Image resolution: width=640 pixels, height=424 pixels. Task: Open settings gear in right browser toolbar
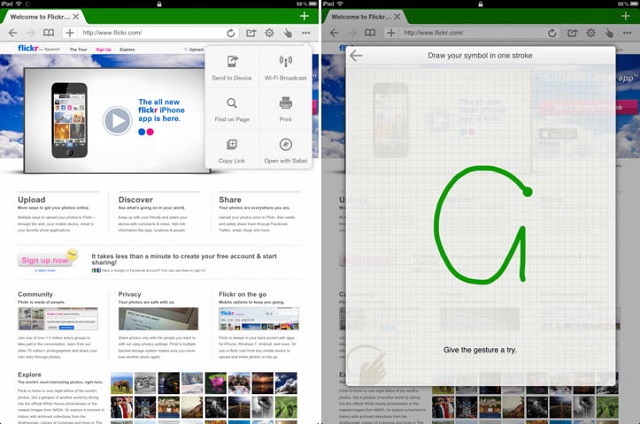(x=591, y=33)
